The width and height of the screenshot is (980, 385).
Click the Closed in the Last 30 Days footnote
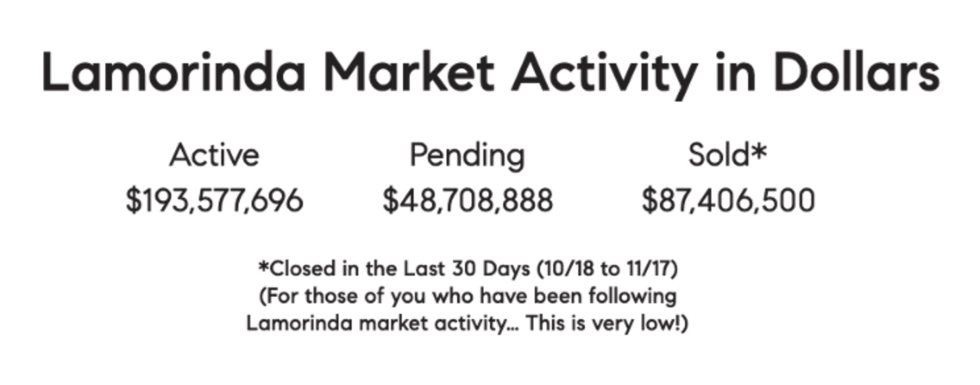[468, 269]
